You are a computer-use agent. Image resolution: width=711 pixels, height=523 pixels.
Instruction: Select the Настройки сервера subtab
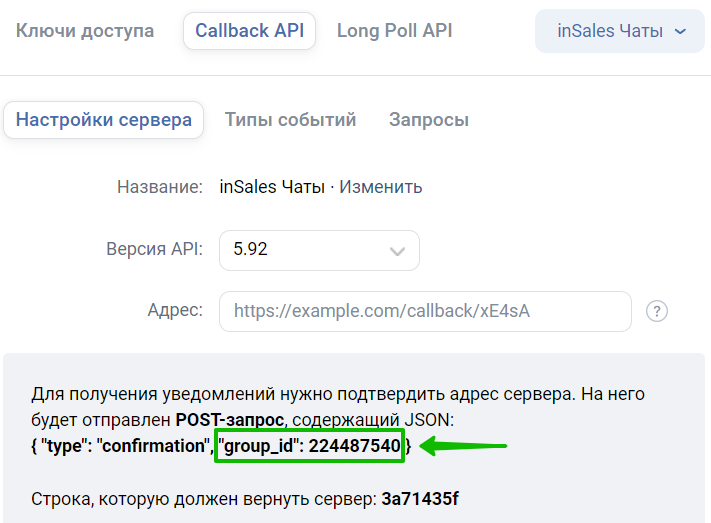pyautogui.click(x=103, y=120)
